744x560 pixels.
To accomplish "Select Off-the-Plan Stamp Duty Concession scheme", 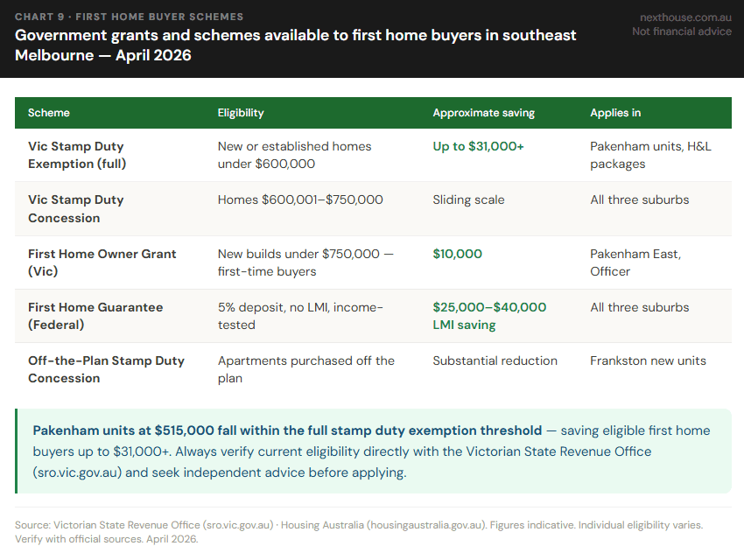I will 106,369.
